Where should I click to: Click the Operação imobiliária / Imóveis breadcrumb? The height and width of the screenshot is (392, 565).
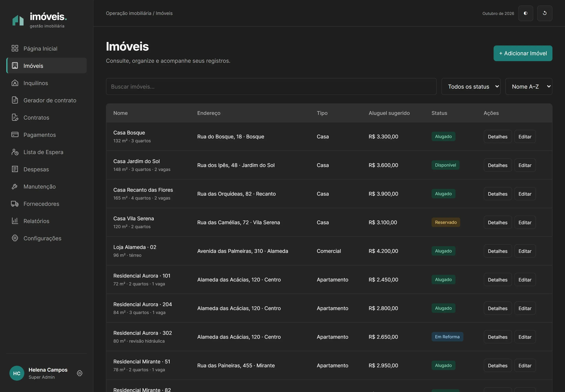click(x=139, y=13)
